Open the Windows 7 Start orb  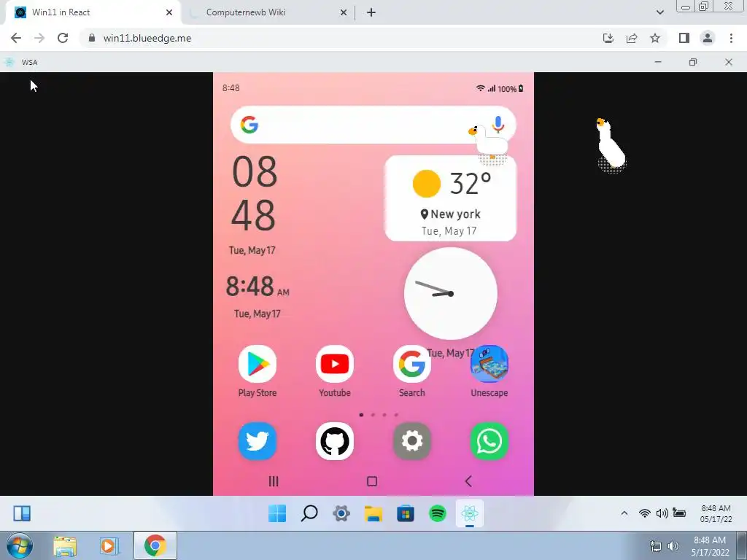pyautogui.click(x=20, y=545)
